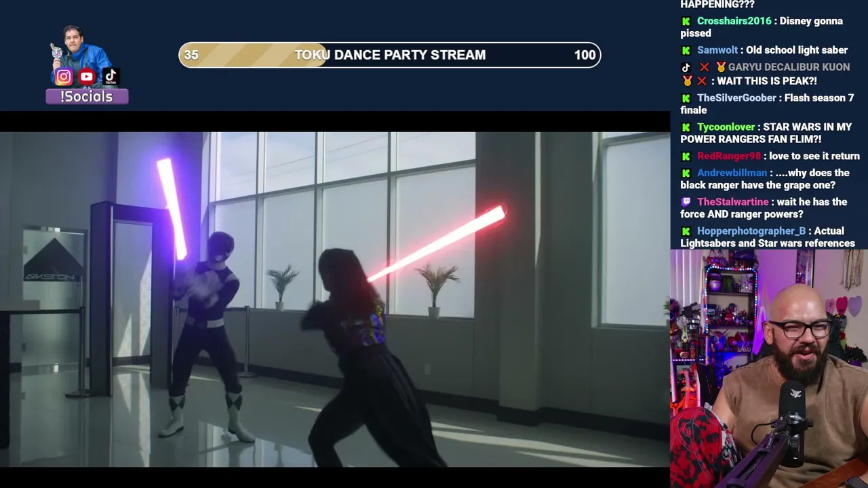The image size is (868, 488).
Task: Click the !Socials purple label
Action: pyautogui.click(x=87, y=96)
